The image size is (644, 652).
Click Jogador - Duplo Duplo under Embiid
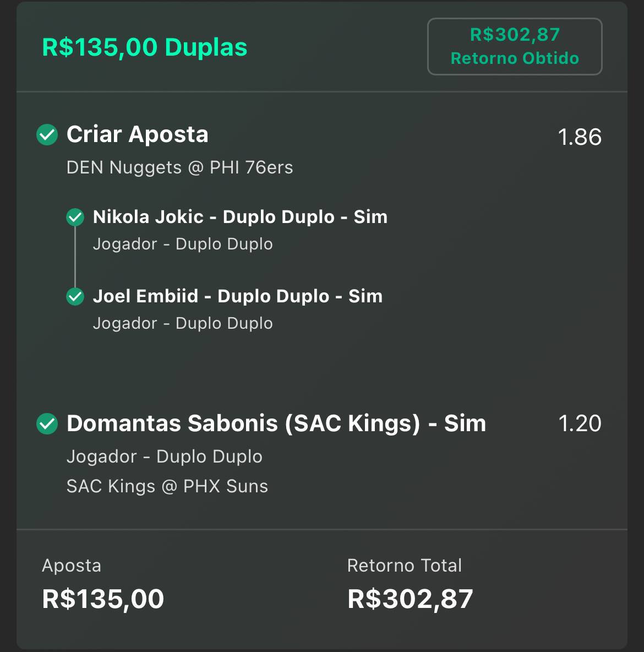coord(183,323)
